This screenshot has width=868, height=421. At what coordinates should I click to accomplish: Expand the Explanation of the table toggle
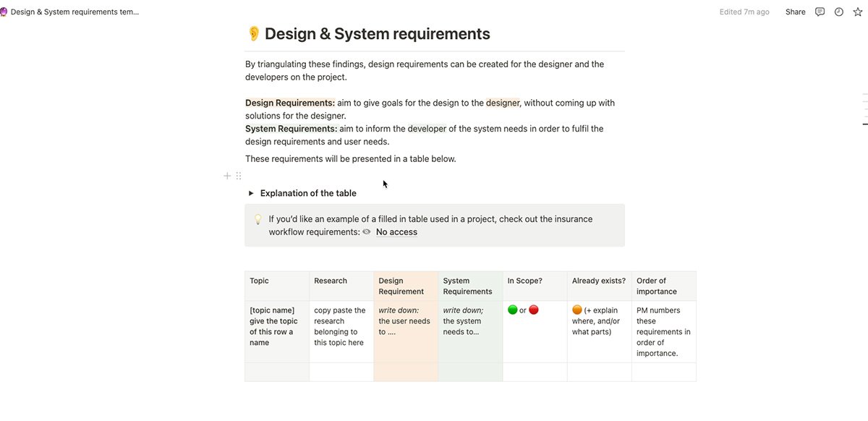pos(251,193)
